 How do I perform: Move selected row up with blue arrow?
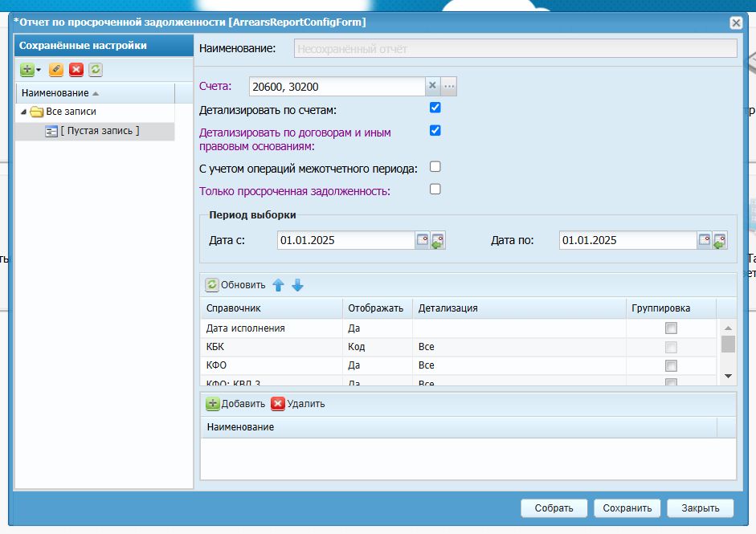pyautogui.click(x=278, y=285)
